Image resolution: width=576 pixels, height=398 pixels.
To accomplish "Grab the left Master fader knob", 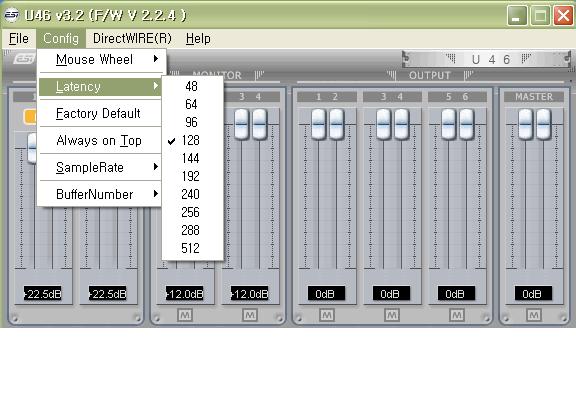I will coord(525,124).
